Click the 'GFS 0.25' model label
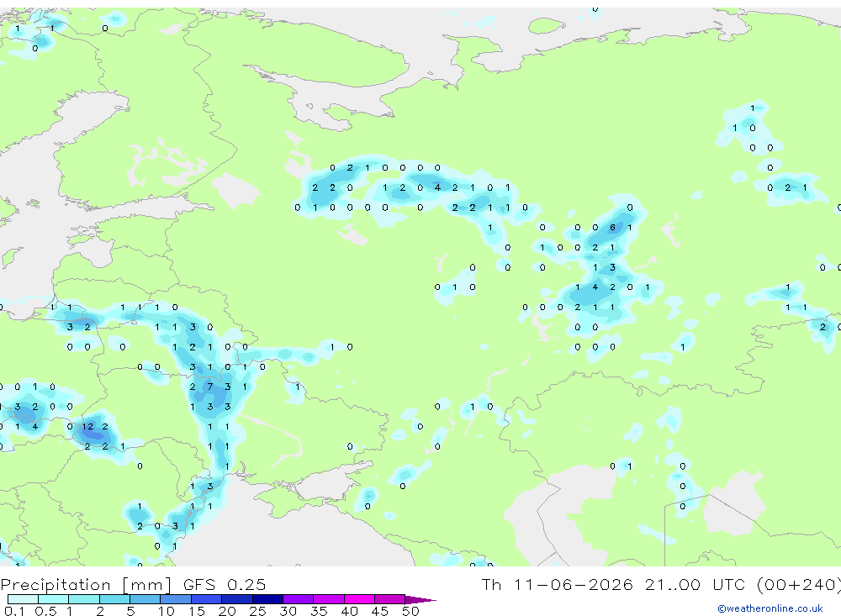This screenshot has height=616, width=841. (x=225, y=585)
